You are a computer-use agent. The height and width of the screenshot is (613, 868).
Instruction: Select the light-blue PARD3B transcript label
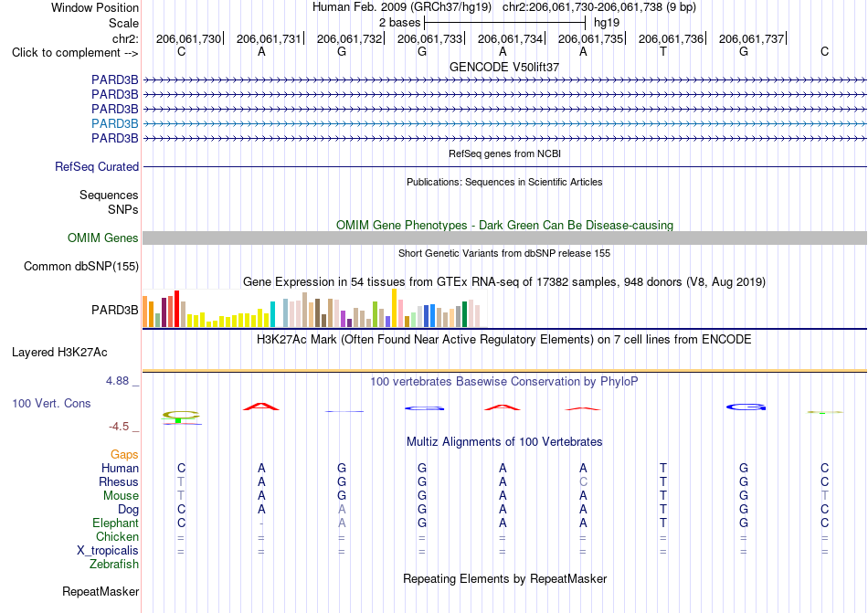[114, 123]
